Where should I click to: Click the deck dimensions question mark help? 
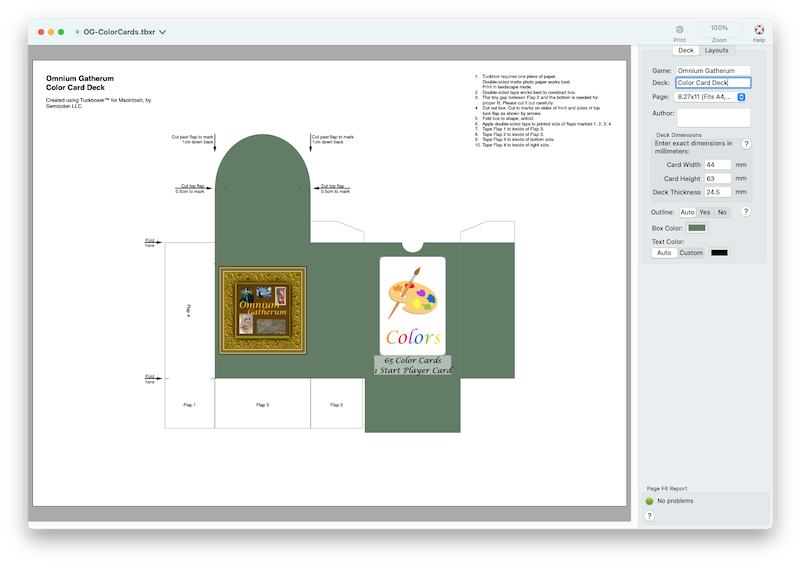click(746, 144)
